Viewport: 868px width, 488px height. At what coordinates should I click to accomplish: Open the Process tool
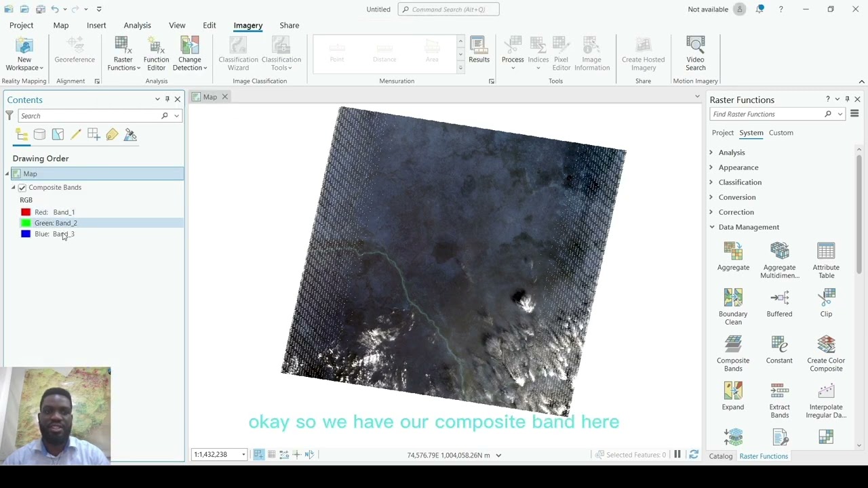pos(513,54)
